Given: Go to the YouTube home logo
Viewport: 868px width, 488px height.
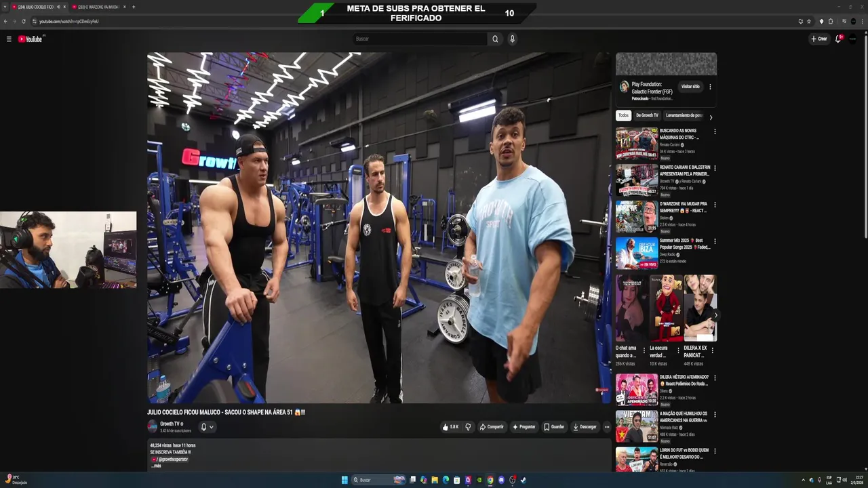Looking at the screenshot, I should point(31,39).
